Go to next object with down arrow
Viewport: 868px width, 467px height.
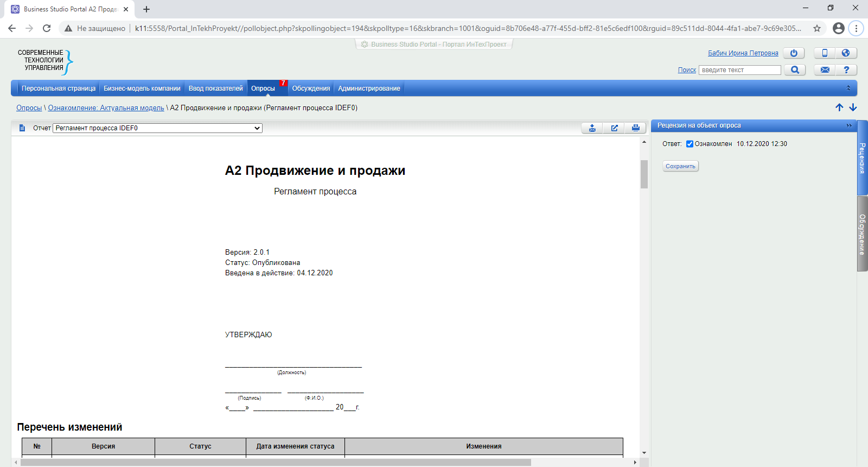point(853,108)
